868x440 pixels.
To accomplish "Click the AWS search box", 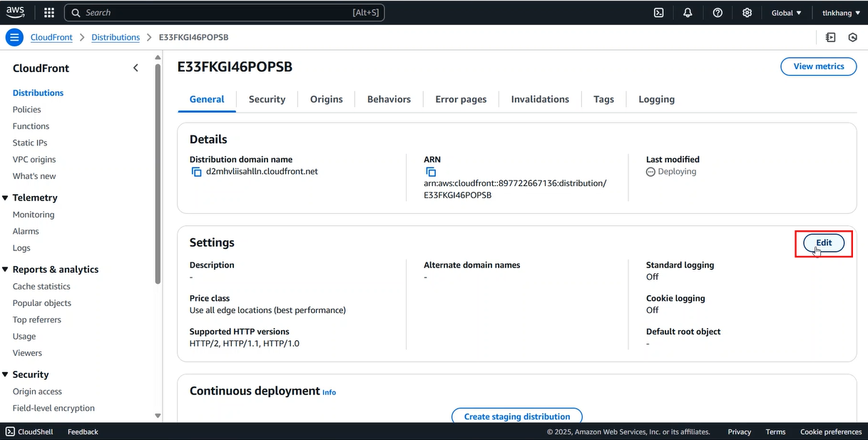I will pyautogui.click(x=225, y=13).
